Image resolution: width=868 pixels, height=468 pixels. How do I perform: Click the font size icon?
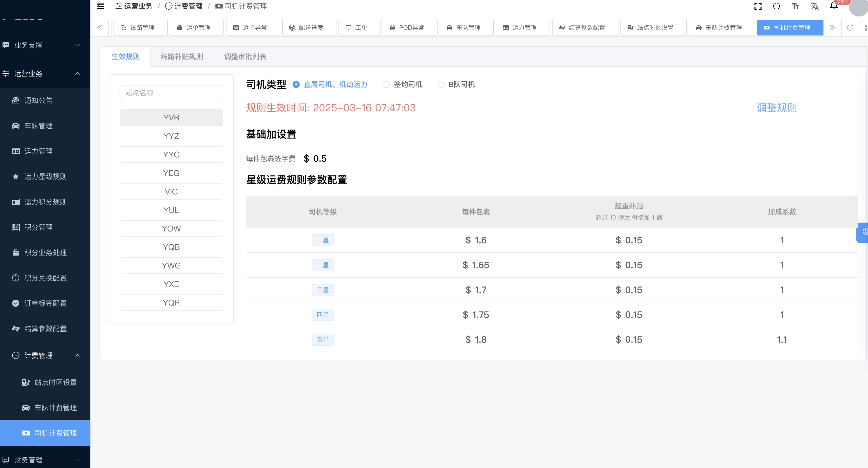[x=796, y=6]
